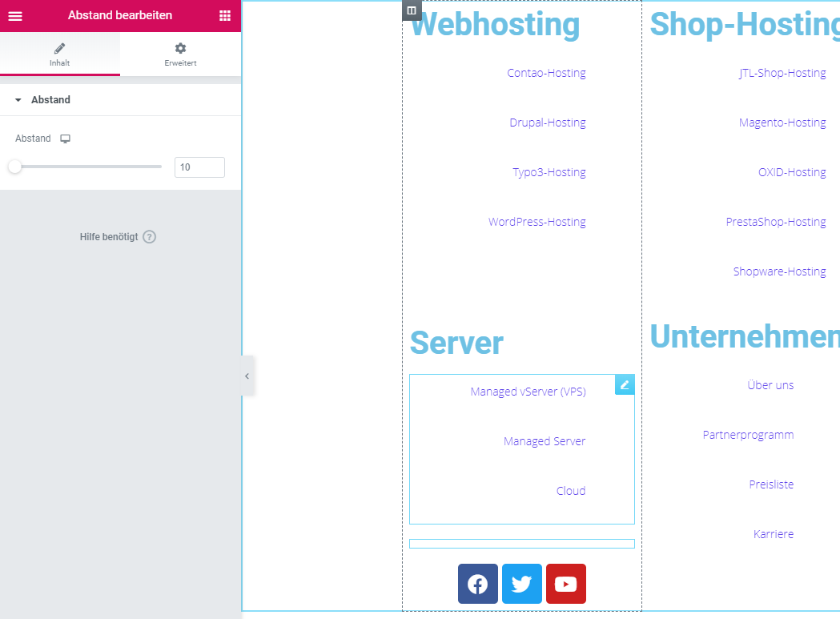Click the column edit handle icon

[412, 10]
